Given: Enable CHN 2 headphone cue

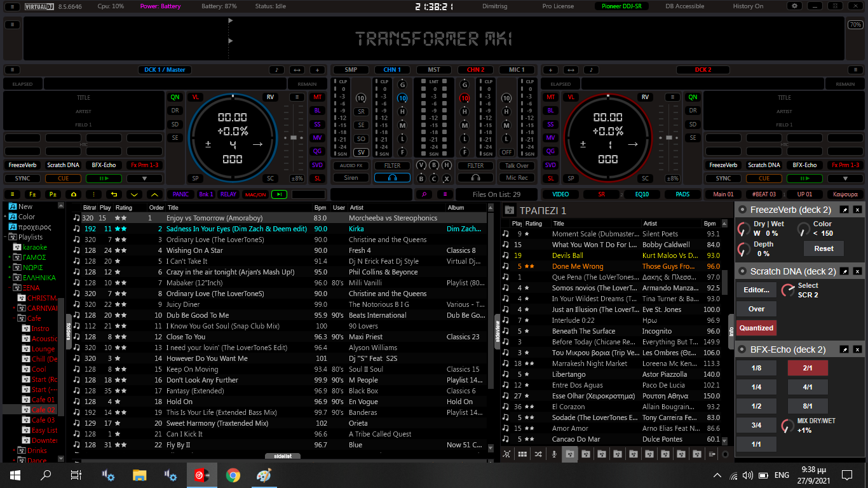Looking at the screenshot, I should [x=475, y=178].
